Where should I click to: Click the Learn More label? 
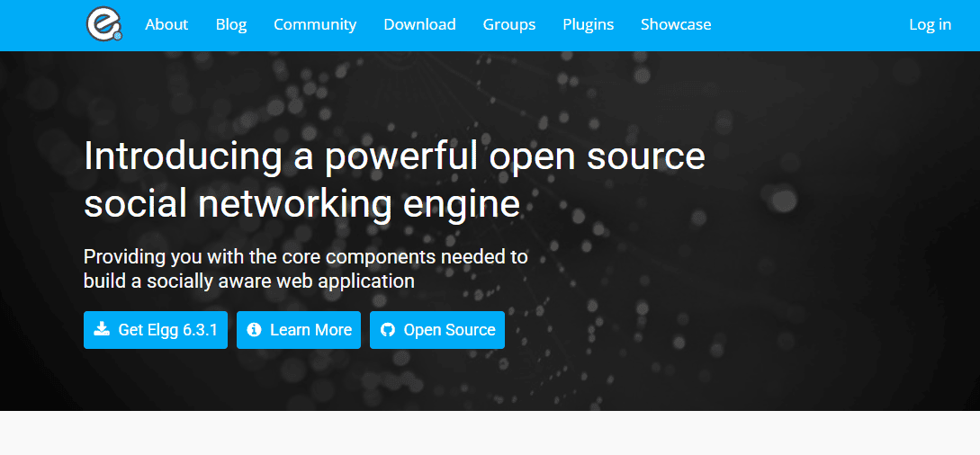(x=310, y=329)
